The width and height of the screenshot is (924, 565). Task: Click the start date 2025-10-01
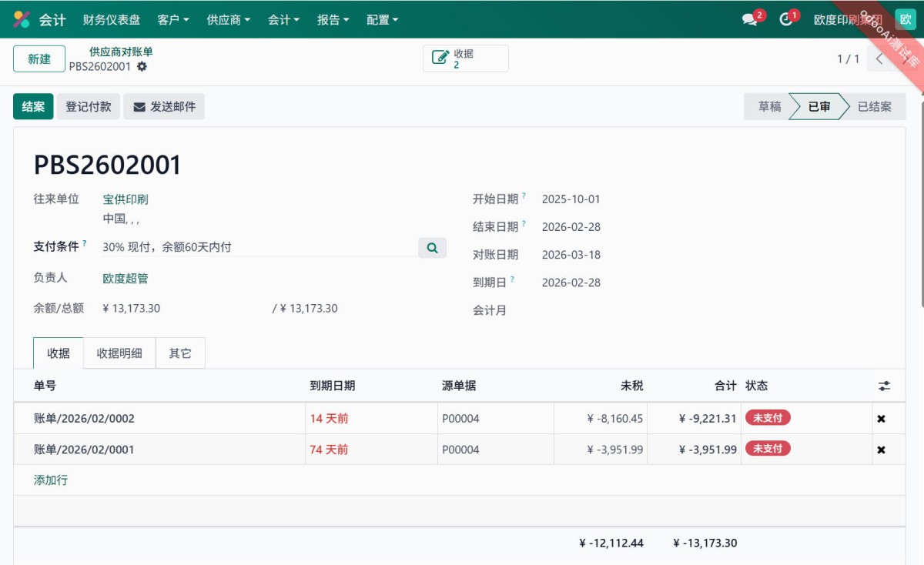pyautogui.click(x=571, y=199)
